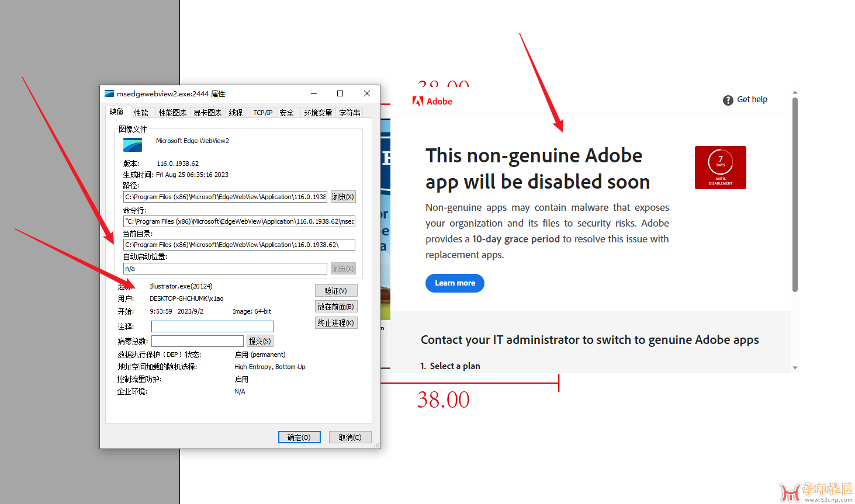Click the 病毒总数 input field
Image resolution: width=855 pixels, height=504 pixels.
(198, 341)
